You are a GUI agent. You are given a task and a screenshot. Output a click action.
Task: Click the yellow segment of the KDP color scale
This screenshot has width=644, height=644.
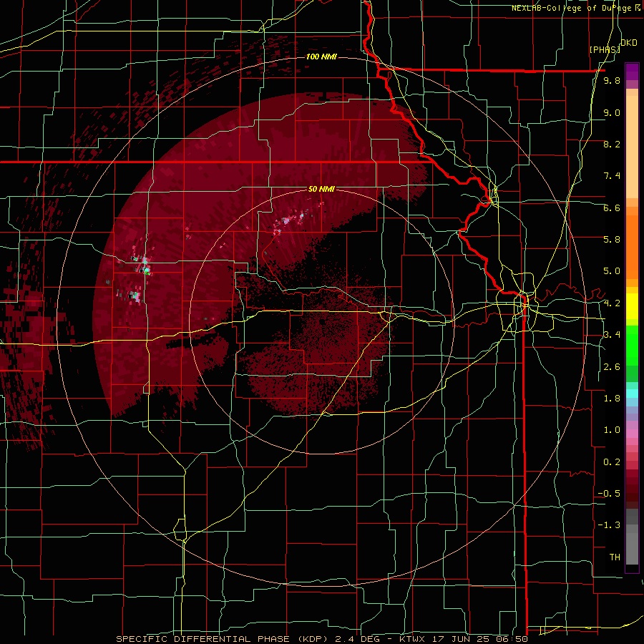(x=632, y=306)
